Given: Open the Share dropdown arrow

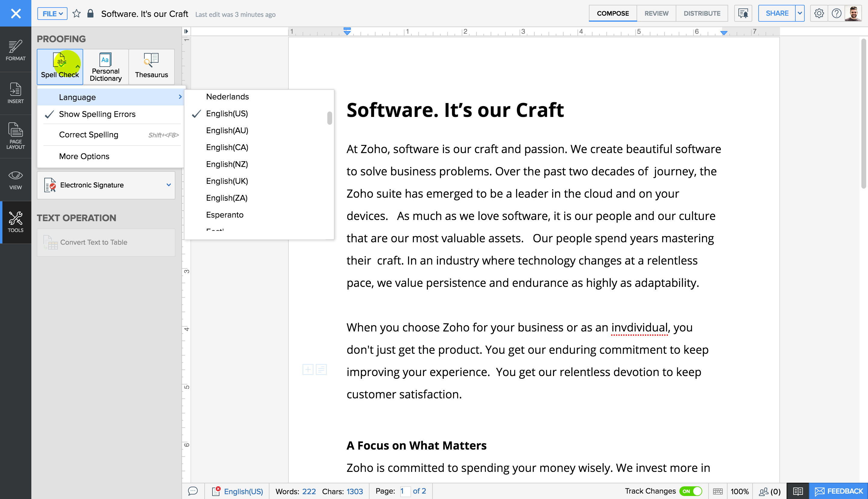Looking at the screenshot, I should (x=800, y=13).
